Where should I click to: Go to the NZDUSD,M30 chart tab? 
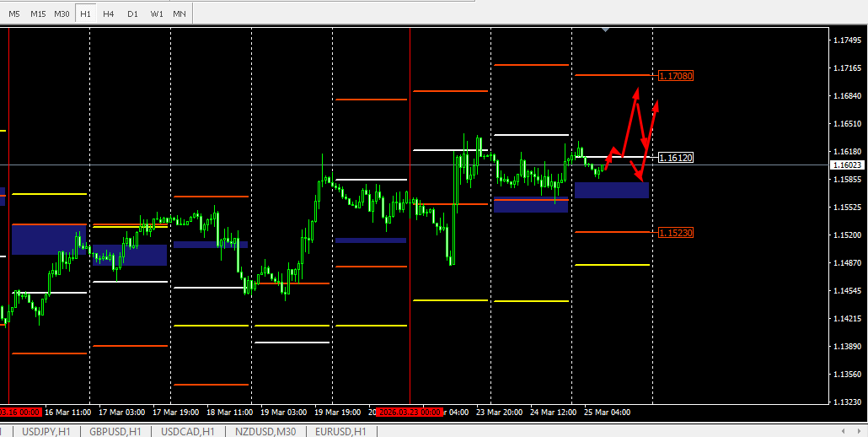tap(265, 431)
